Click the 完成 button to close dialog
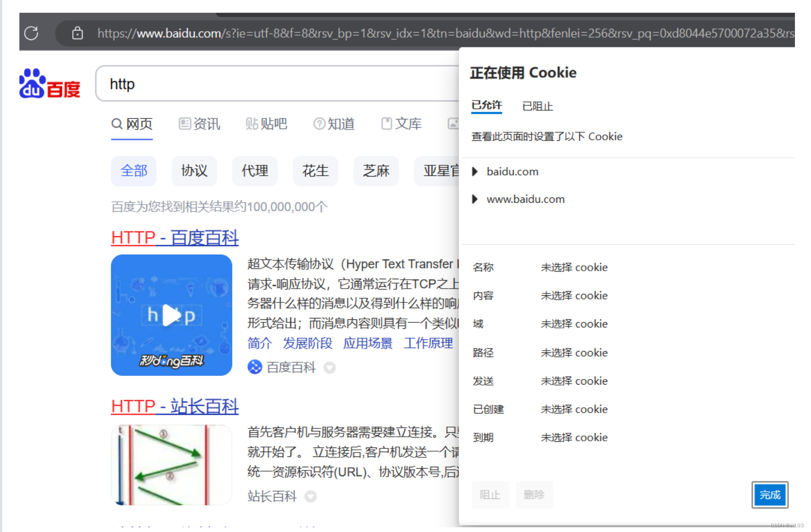811x532 pixels. click(770, 495)
